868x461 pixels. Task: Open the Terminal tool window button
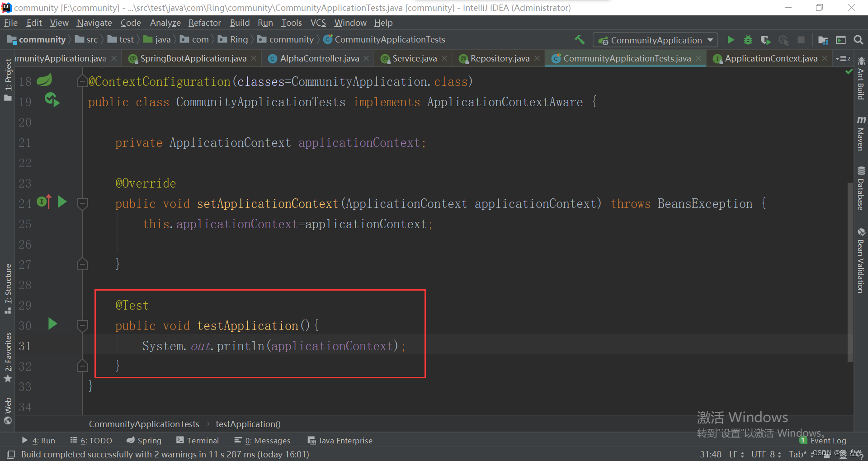click(198, 440)
